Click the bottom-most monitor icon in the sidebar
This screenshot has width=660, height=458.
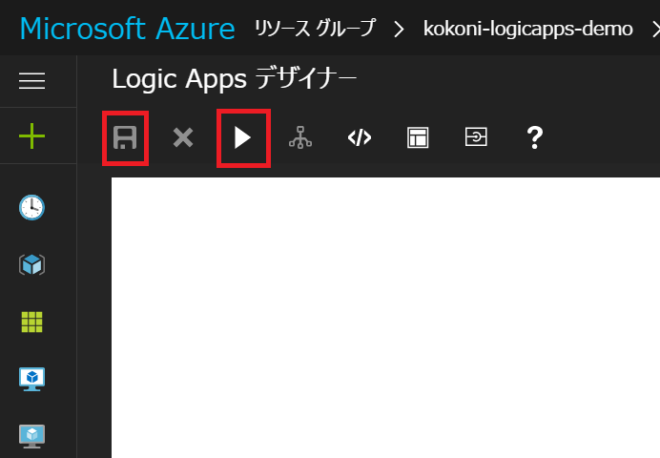pos(32,436)
